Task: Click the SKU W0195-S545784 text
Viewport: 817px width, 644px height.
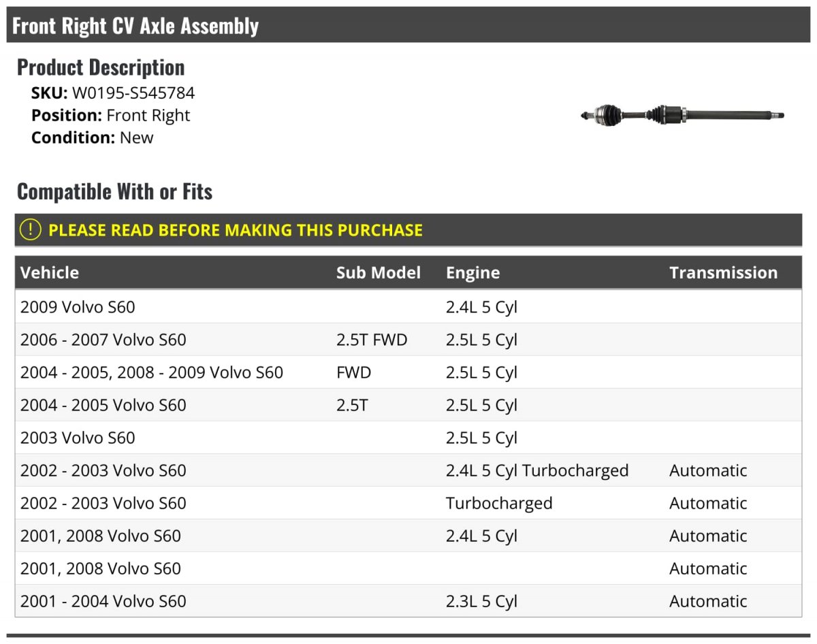Action: tap(113, 93)
